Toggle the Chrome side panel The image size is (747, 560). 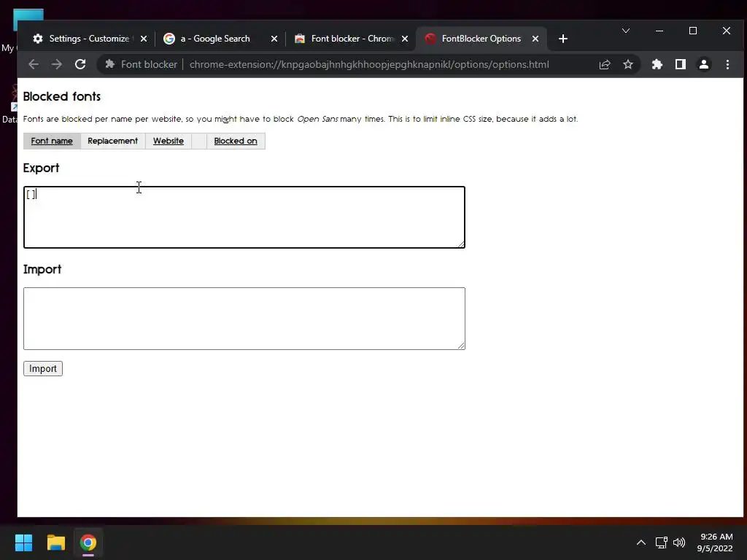pyautogui.click(x=681, y=64)
